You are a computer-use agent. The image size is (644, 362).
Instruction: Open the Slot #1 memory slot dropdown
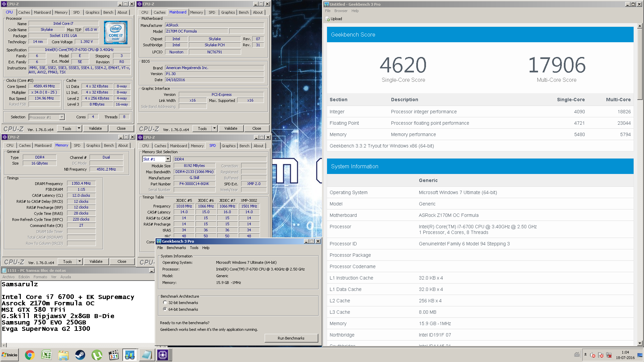pyautogui.click(x=168, y=159)
